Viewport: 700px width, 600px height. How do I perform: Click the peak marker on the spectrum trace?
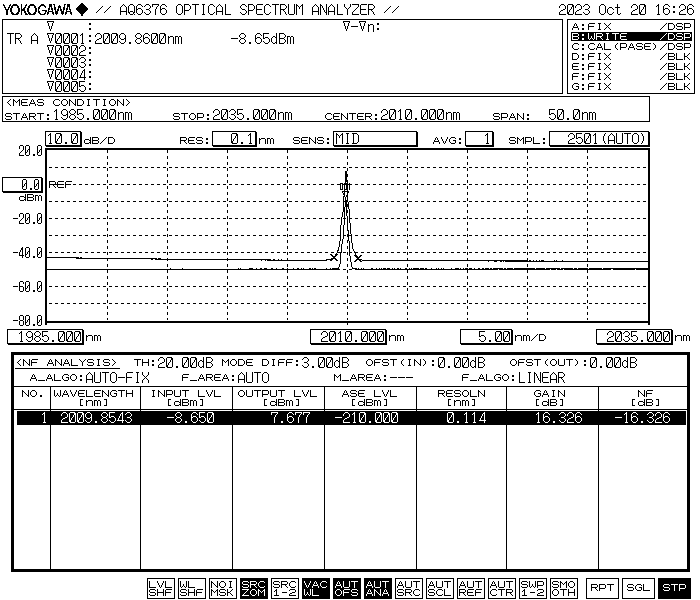[345, 187]
